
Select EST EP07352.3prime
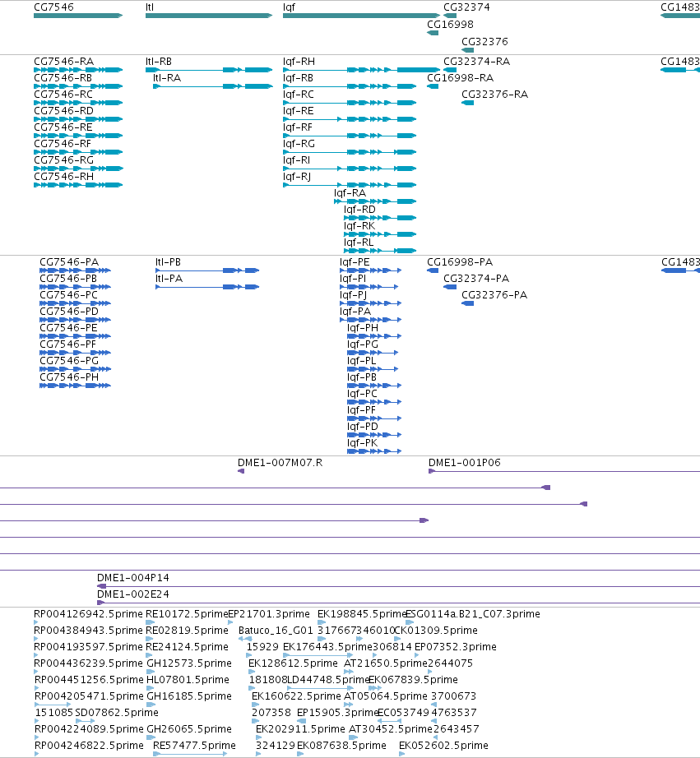[455, 647]
